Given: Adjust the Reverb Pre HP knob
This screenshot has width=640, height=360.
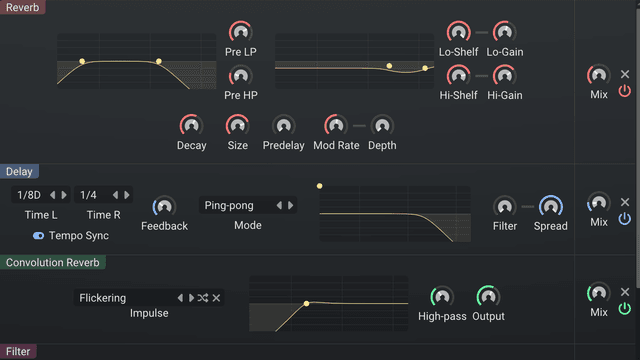Looking at the screenshot, I should pos(240,76).
